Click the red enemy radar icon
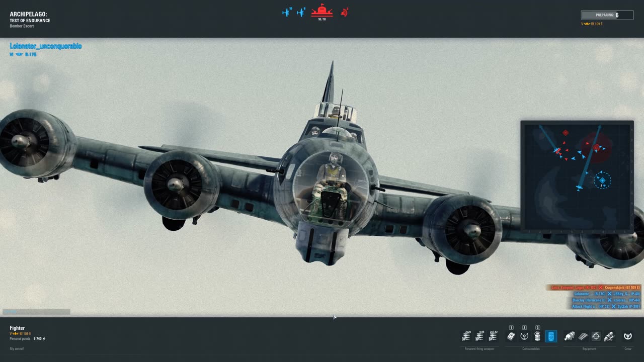The height and width of the screenshot is (362, 644). tap(345, 12)
